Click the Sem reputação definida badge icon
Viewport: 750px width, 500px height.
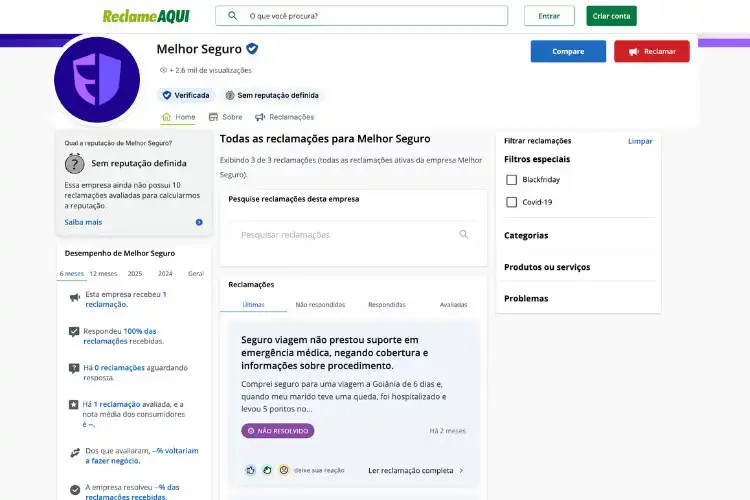click(x=230, y=95)
